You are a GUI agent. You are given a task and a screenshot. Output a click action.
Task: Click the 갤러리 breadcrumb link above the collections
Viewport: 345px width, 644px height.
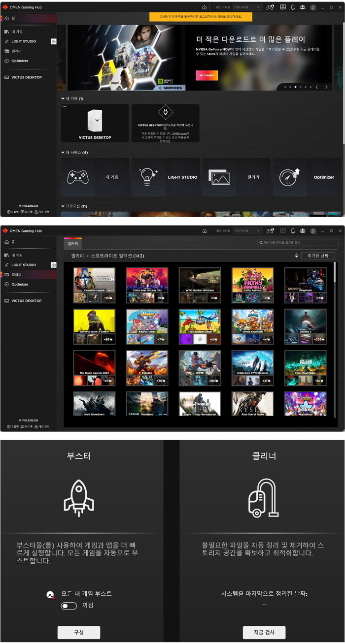pyautogui.click(x=77, y=256)
